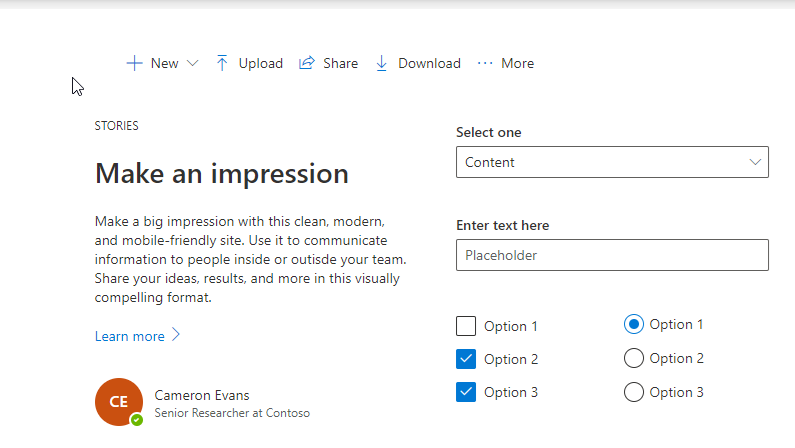Open the More ellipsis icon

(485, 63)
